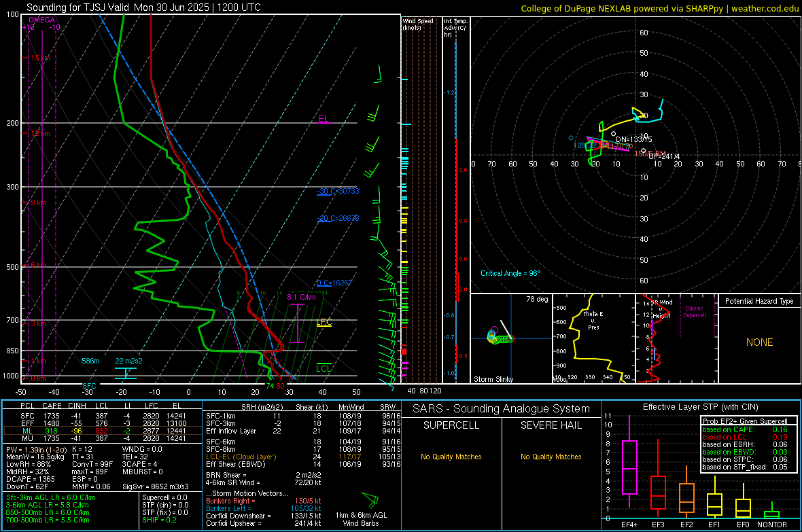
Task: Click the CAPE column header
Action: (x=52, y=406)
